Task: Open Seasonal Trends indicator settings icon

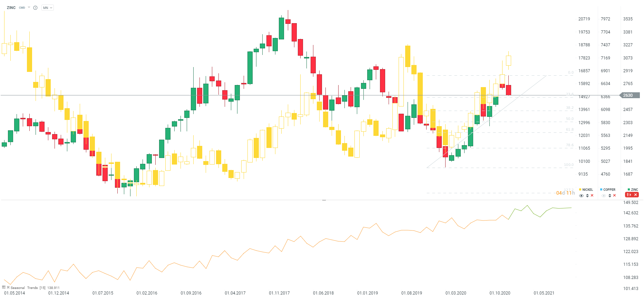Action: coord(4,287)
